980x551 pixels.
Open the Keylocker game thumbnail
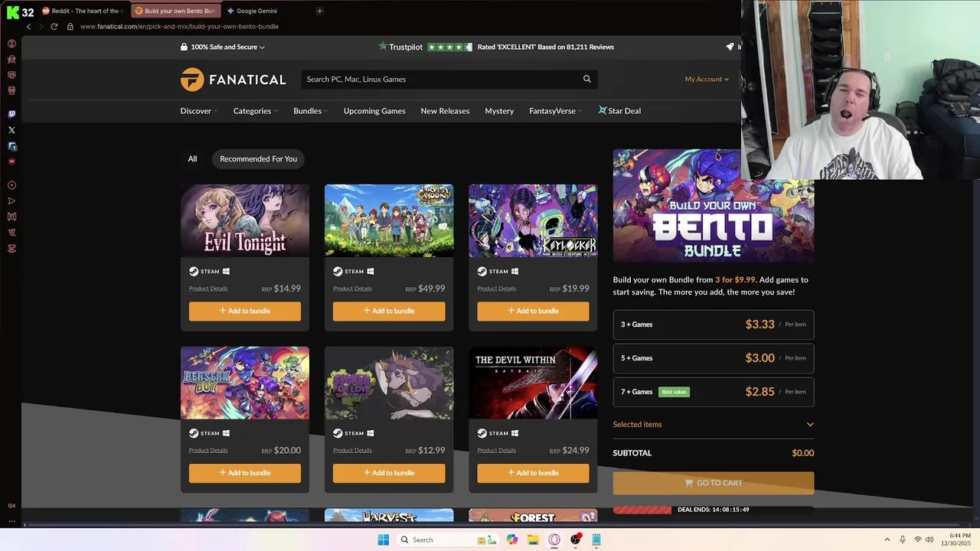(x=533, y=220)
